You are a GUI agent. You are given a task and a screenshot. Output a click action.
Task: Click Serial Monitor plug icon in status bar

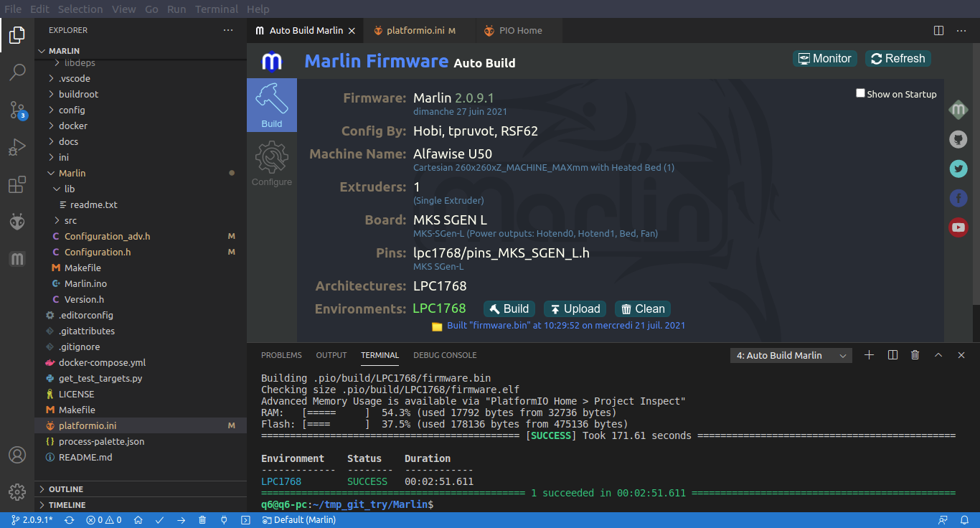(x=224, y=520)
